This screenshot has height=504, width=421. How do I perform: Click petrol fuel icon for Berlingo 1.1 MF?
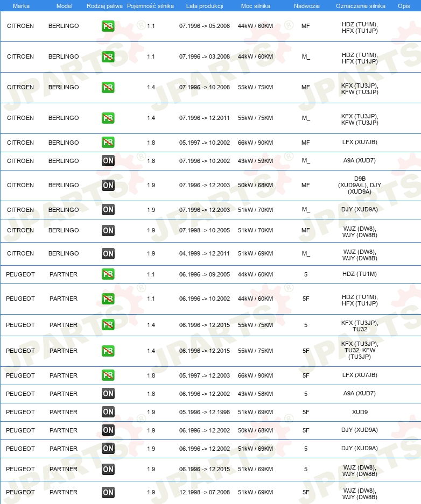108,26
